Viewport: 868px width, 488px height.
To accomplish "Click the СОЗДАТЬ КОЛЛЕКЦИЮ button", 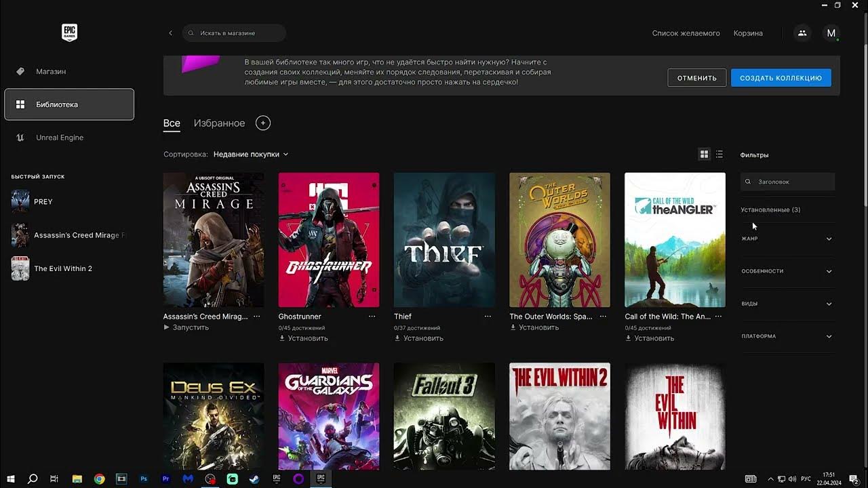I will click(781, 78).
